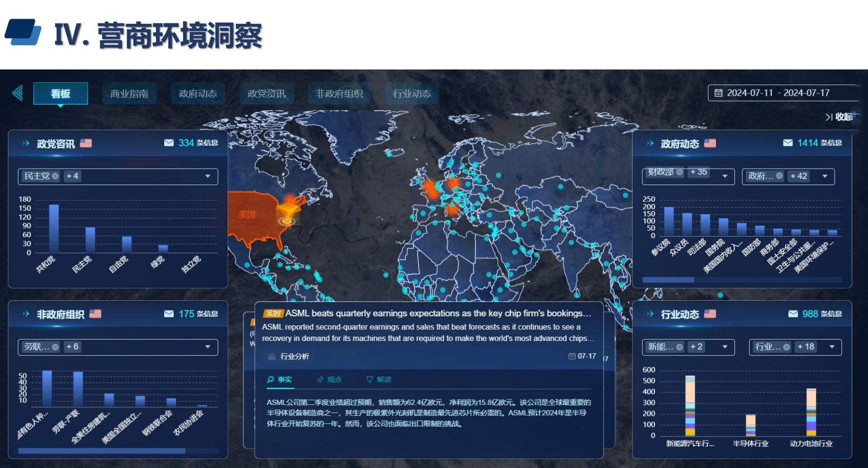The image size is (868, 468).
Task: Select the 观点 tab in news card
Action: pyautogui.click(x=329, y=379)
